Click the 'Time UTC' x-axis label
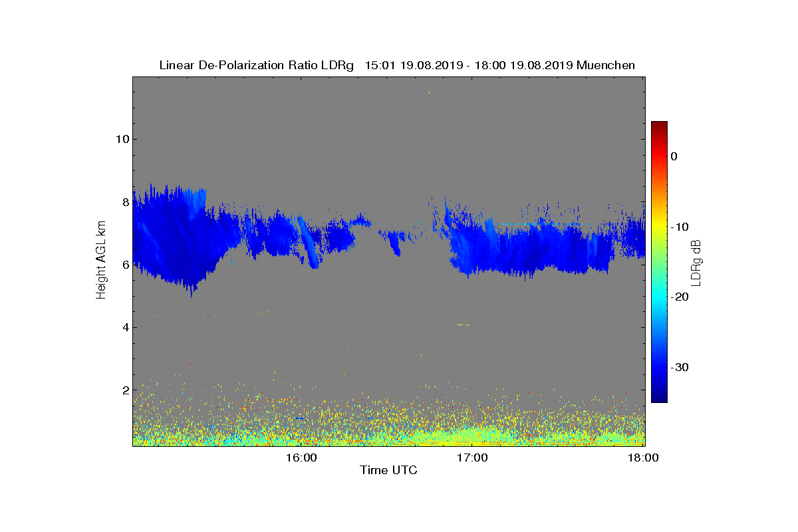The width and height of the screenshot is (798, 532). 389,470
